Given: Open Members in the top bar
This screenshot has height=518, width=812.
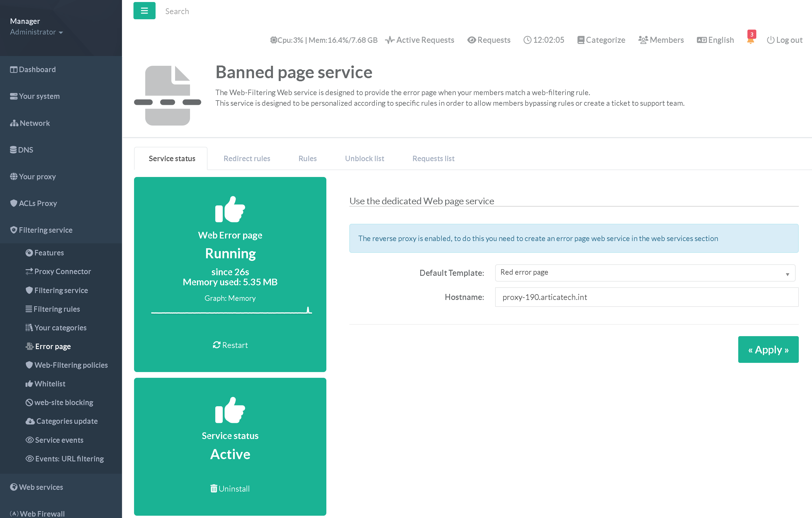Looking at the screenshot, I should 661,40.
